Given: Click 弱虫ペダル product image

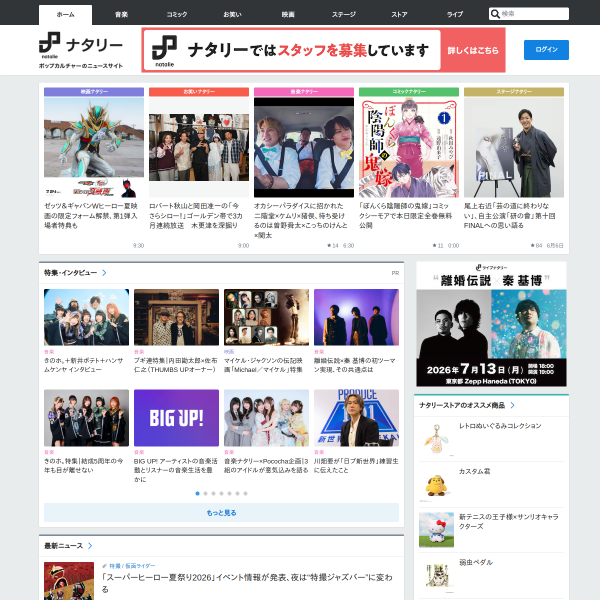Looking at the screenshot, I should tap(436, 575).
